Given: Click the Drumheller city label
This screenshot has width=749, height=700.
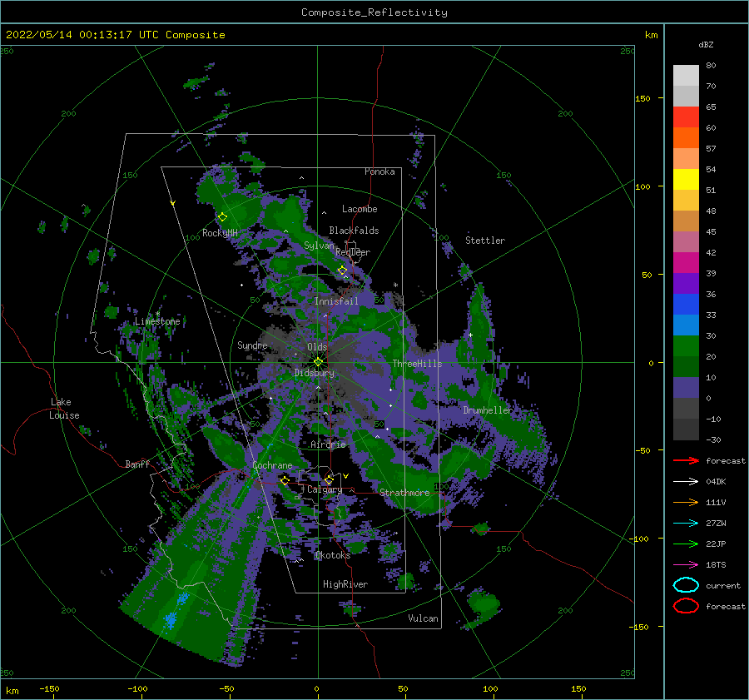Looking at the screenshot, I should pos(488,410).
